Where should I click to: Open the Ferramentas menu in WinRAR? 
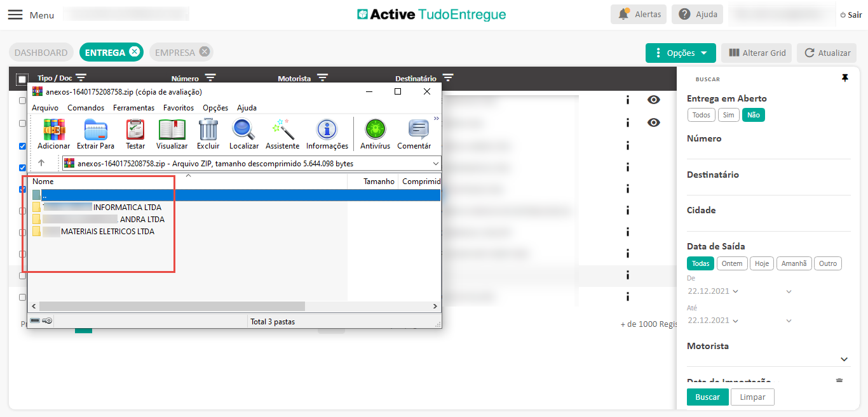tap(133, 108)
